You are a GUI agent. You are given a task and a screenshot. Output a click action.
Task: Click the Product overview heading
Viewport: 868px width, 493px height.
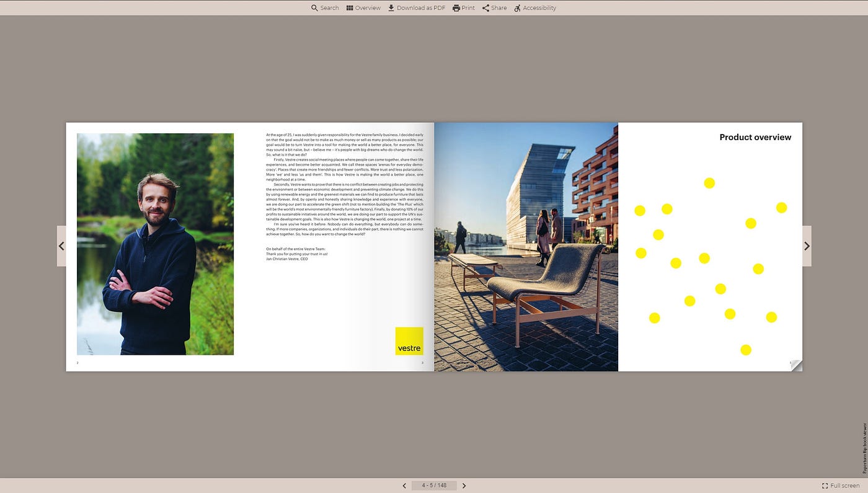[x=755, y=137]
